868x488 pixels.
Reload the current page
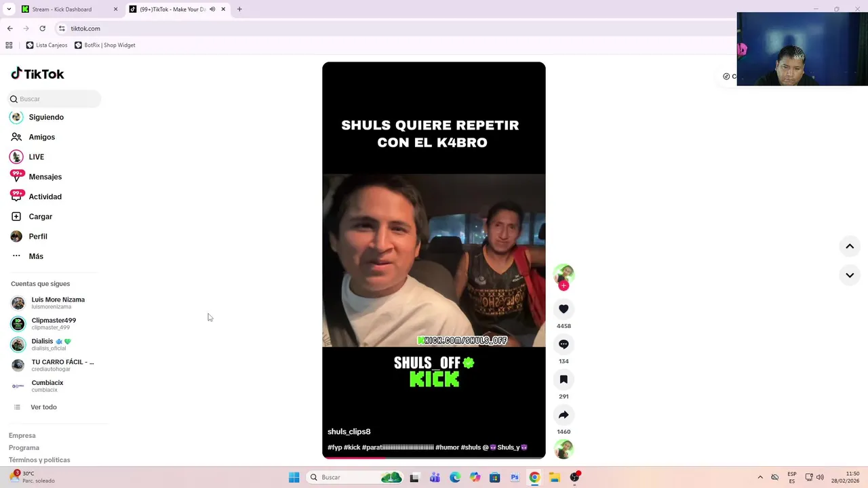(42, 28)
